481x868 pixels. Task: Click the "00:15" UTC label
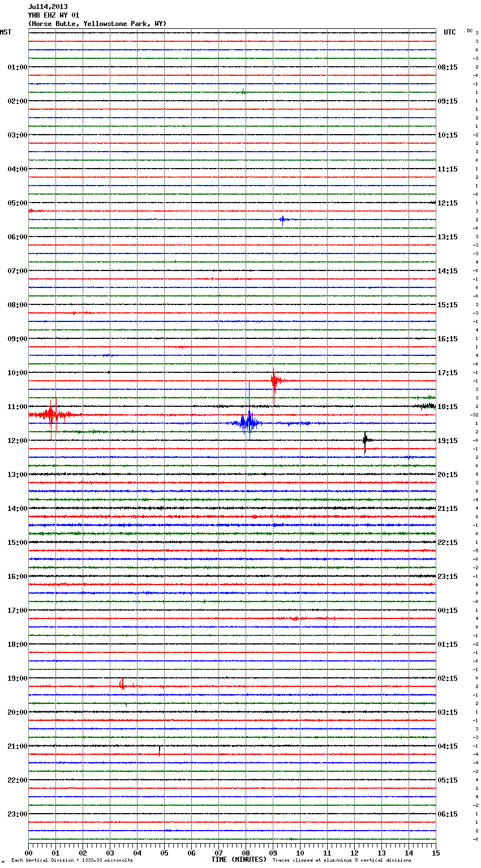448,611
